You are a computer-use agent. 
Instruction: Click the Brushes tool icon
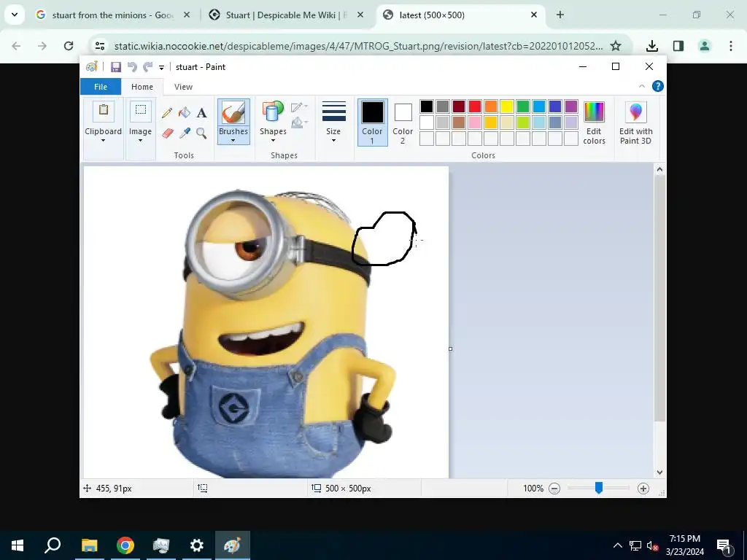click(233, 113)
